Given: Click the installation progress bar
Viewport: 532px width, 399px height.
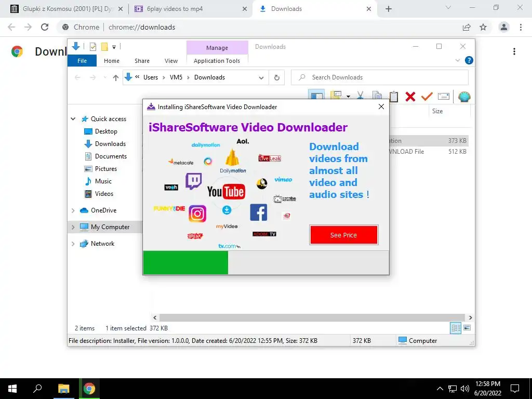Looking at the screenshot, I should click(266, 262).
